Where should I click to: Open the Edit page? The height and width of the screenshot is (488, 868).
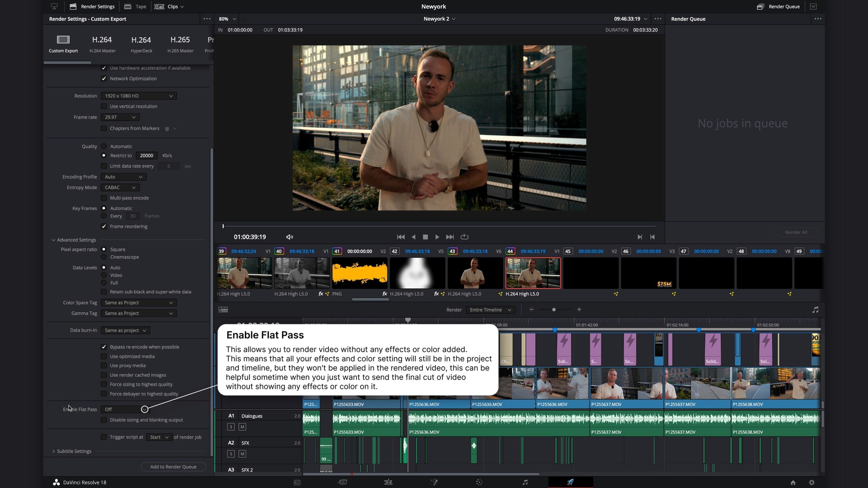(388, 482)
